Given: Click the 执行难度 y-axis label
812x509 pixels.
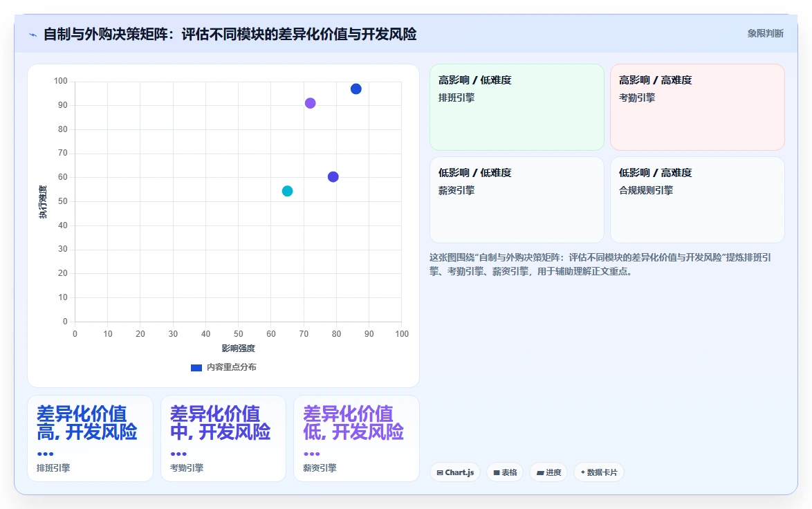Looking at the screenshot, I should click(42, 201).
